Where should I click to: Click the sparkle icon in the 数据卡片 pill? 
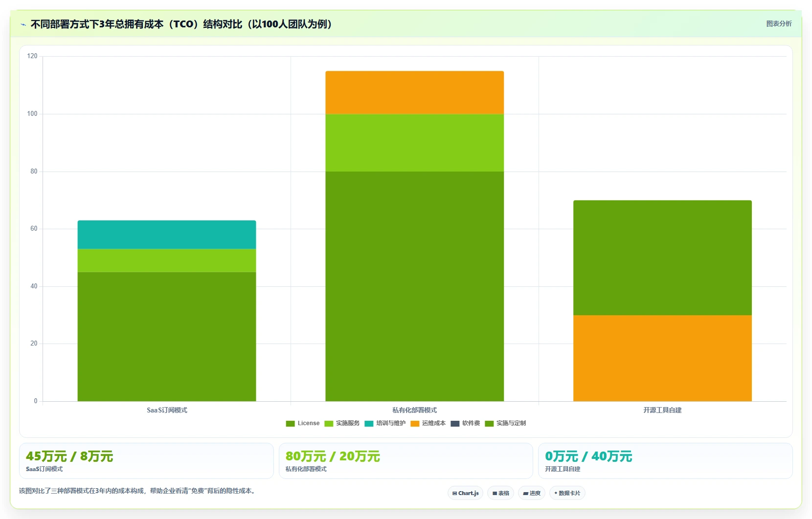(556, 493)
